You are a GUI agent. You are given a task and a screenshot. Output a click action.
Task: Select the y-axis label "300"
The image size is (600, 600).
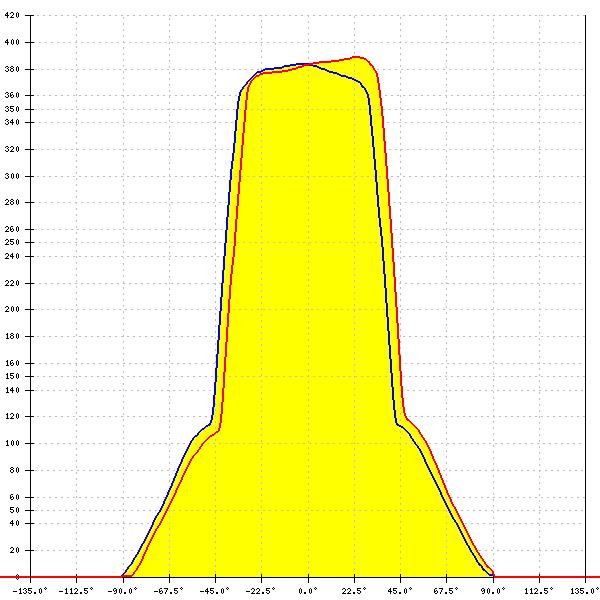point(11,176)
